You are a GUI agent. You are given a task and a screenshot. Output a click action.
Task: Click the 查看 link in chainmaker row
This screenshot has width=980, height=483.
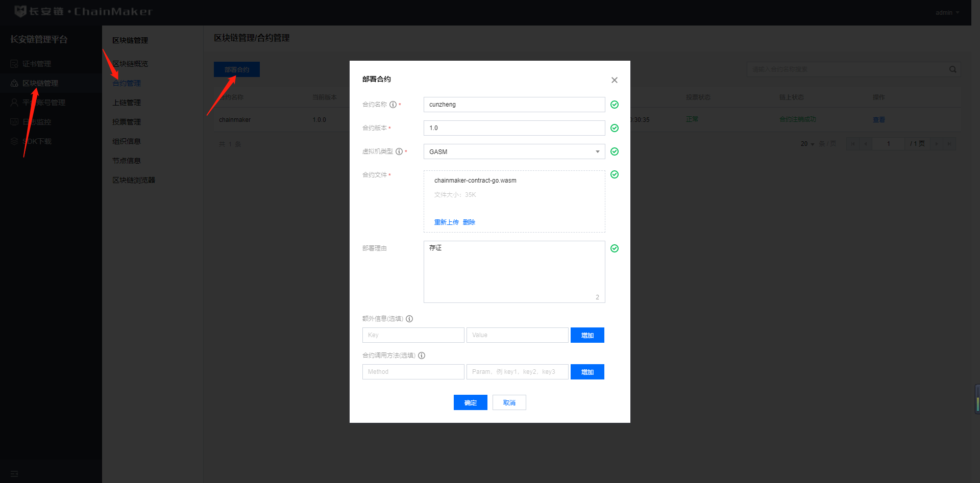(879, 119)
